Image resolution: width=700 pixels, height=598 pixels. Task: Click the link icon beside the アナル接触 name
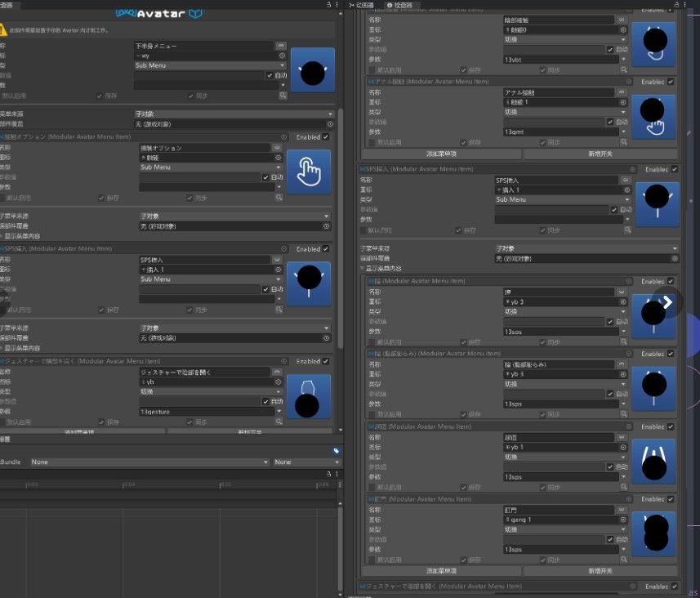(622, 92)
